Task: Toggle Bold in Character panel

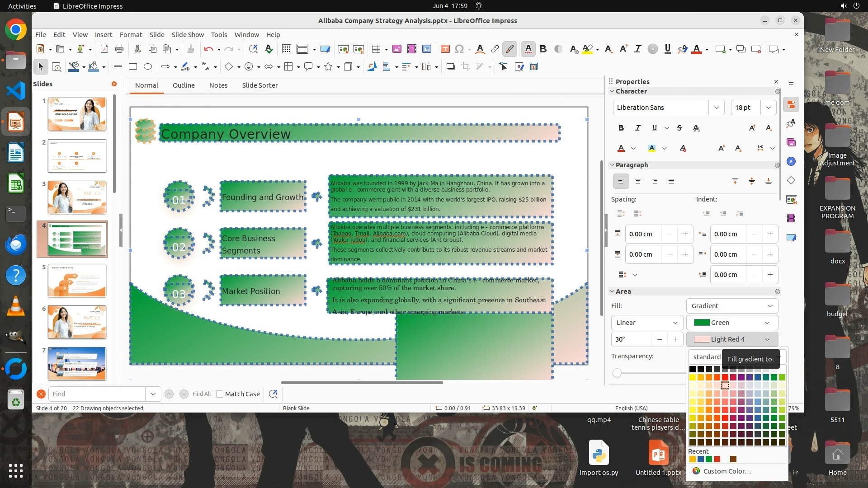Action: tap(621, 128)
